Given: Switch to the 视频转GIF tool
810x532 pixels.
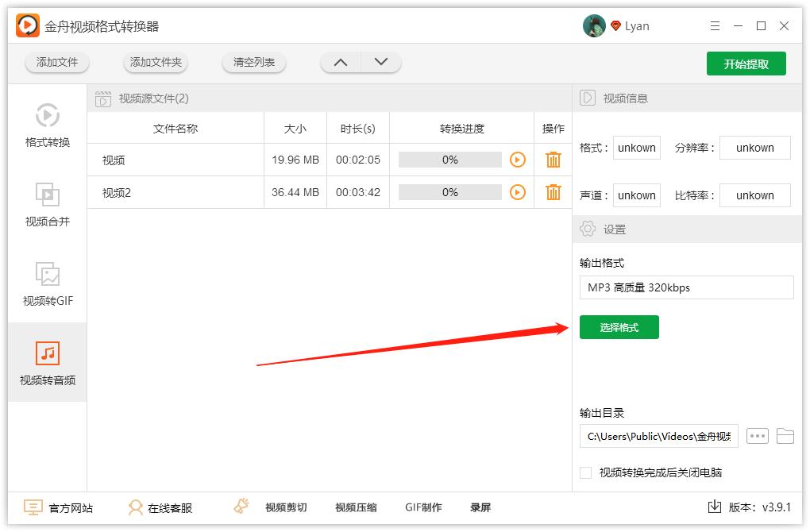Looking at the screenshot, I should (47, 282).
